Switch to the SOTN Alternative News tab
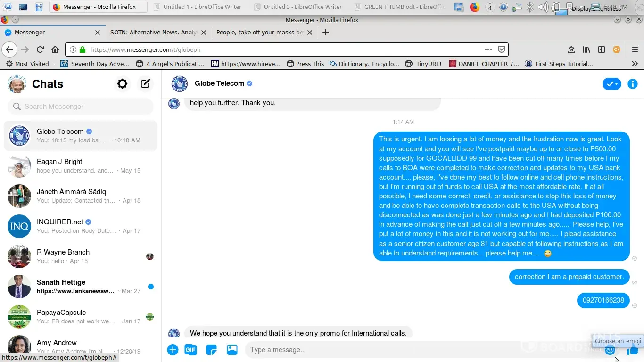Screen dimensions: 644x362 (x=159, y=32)
